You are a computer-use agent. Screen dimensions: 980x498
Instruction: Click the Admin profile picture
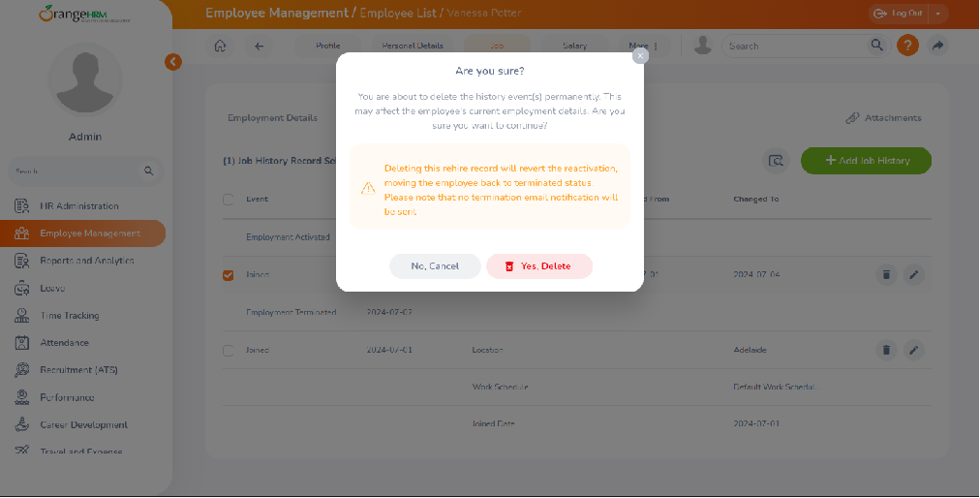point(85,80)
